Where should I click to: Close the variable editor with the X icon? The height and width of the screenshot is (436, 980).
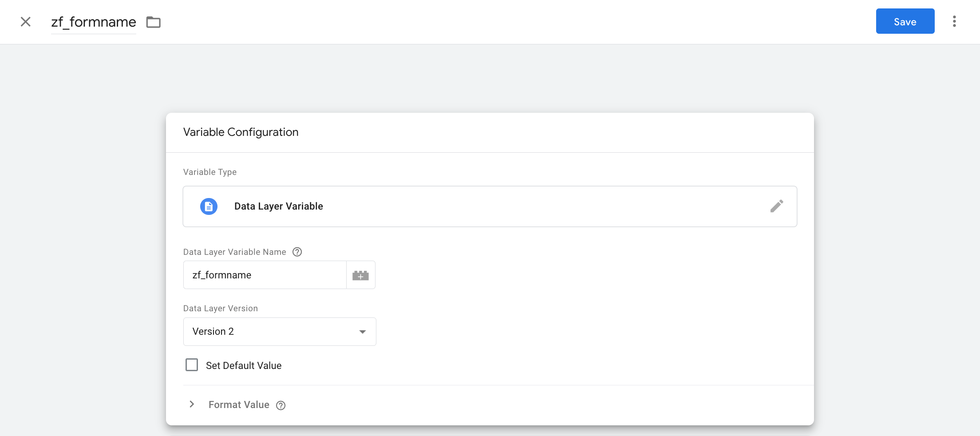pos(26,22)
